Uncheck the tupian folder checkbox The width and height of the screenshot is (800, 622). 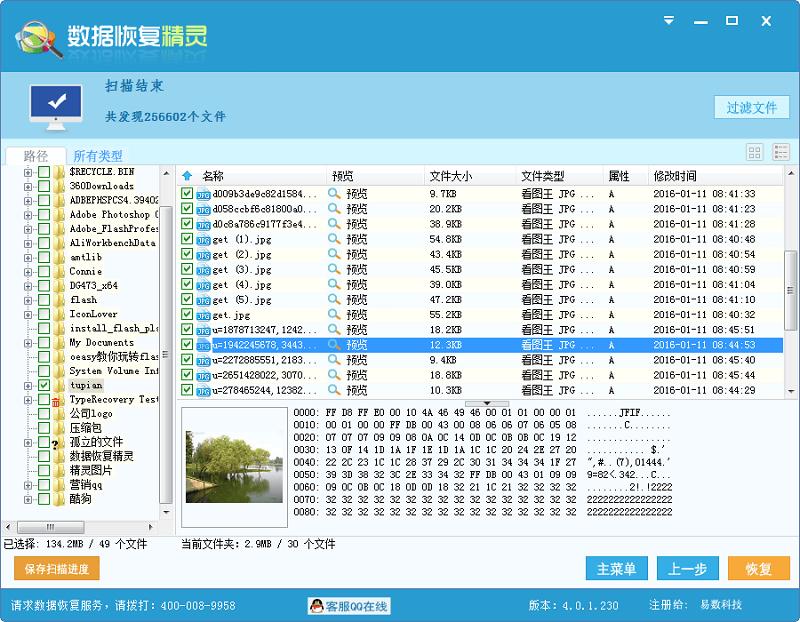click(46, 386)
